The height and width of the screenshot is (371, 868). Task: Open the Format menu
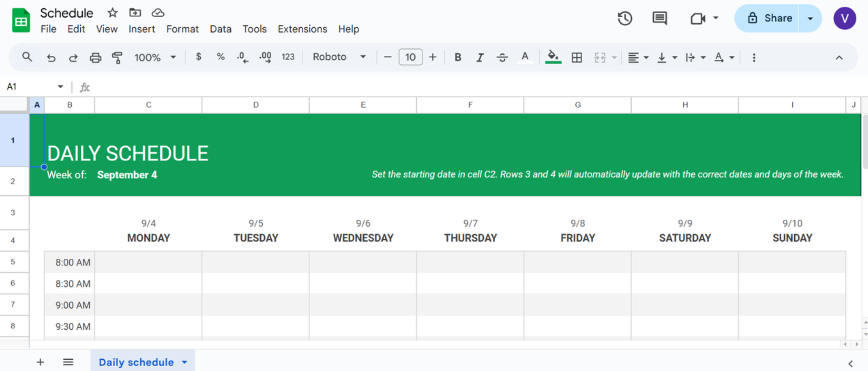click(182, 29)
